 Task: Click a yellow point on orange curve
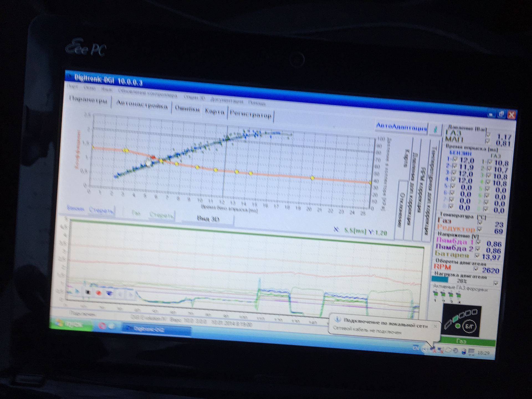coord(197,167)
